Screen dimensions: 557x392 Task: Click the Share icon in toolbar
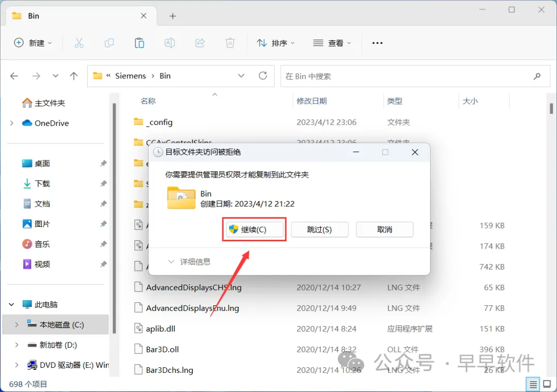(x=200, y=43)
